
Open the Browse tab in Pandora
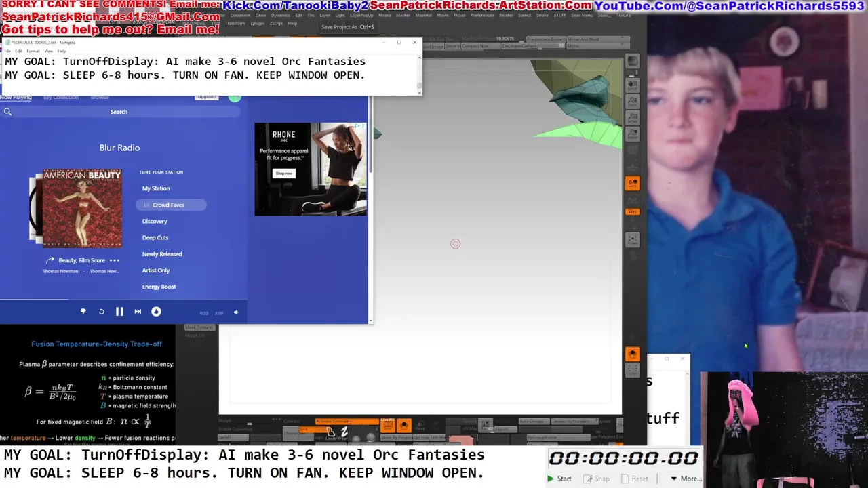[100, 98]
